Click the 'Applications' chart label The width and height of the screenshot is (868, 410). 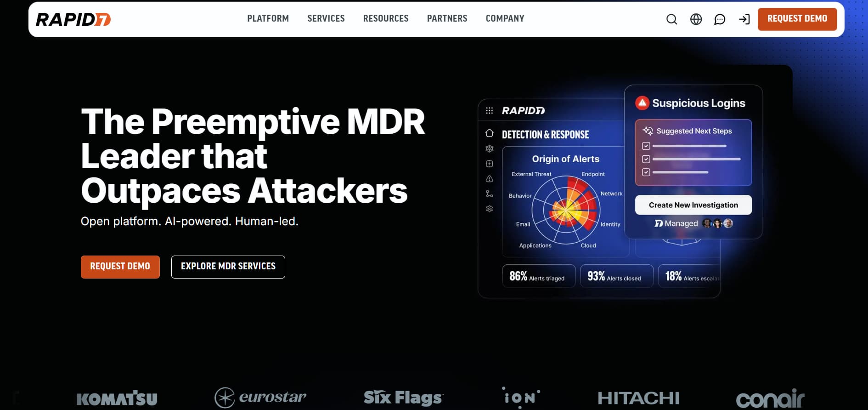click(535, 245)
